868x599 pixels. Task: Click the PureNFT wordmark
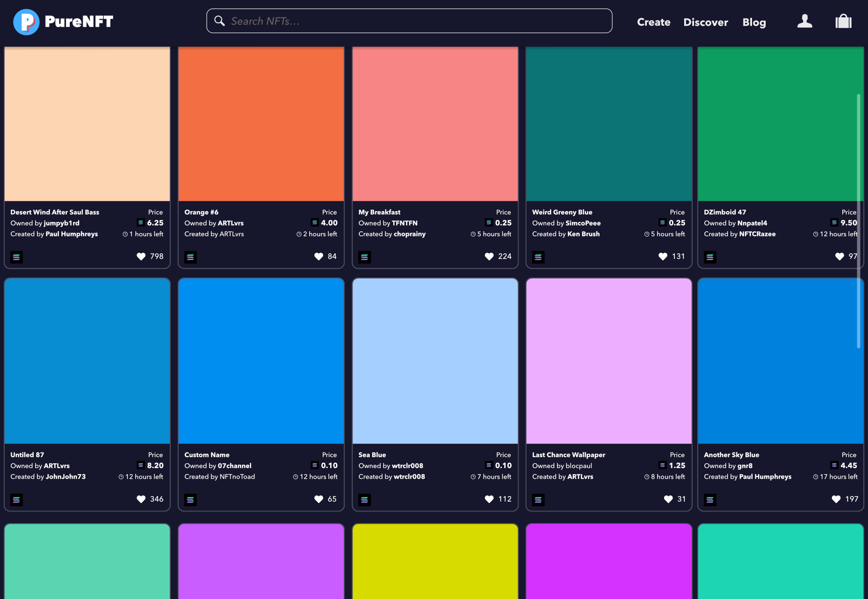79,22
